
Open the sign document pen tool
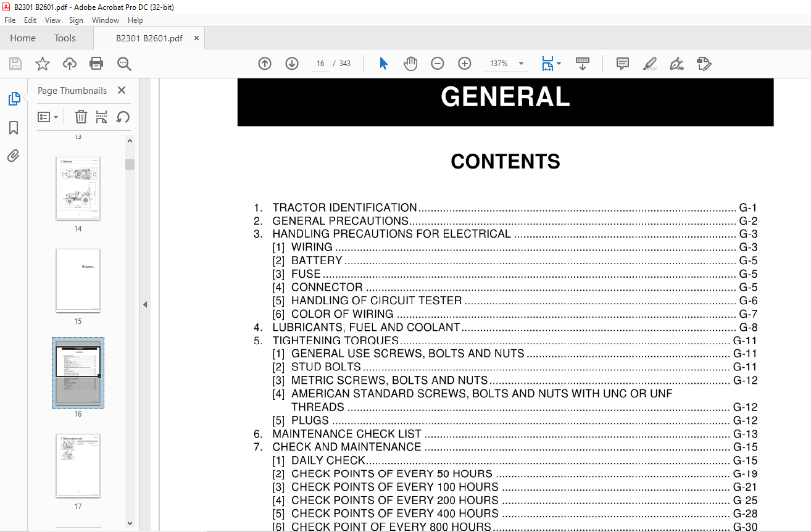[676, 64]
